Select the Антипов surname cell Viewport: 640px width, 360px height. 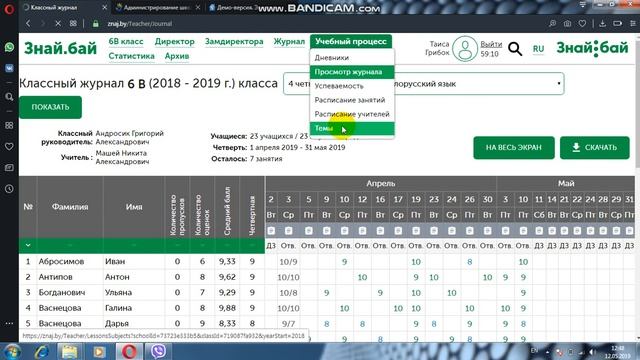[70, 277]
